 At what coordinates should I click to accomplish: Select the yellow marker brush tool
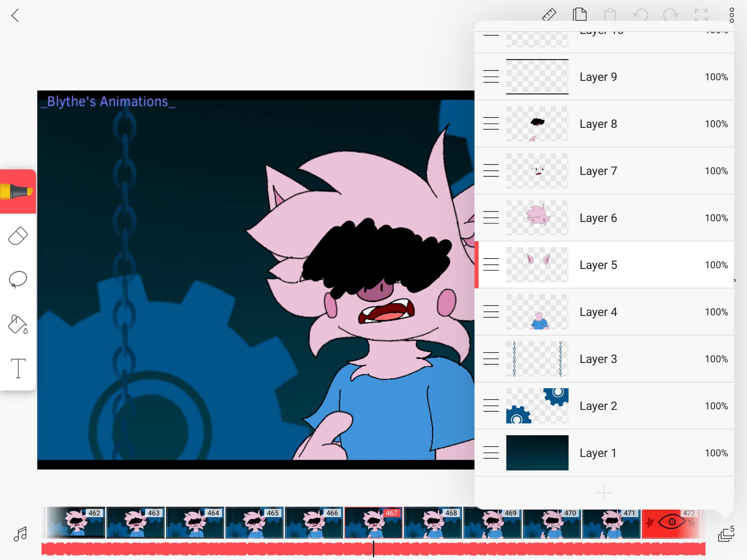tap(18, 191)
